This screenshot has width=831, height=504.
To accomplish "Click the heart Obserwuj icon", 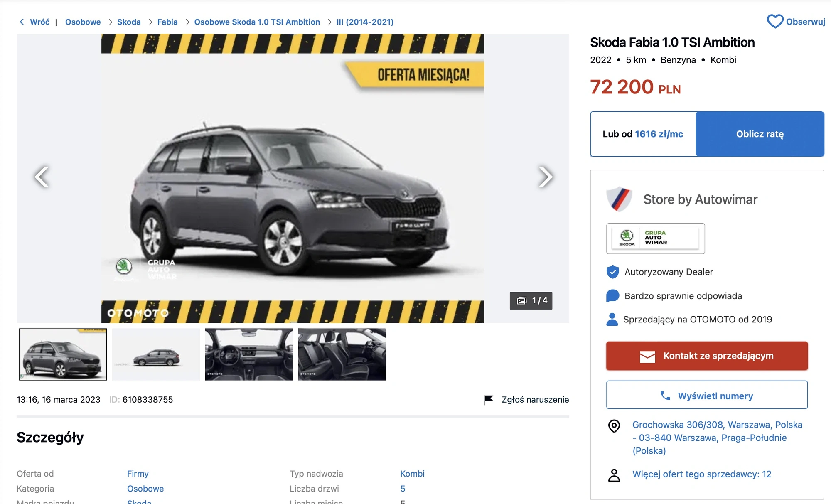I will [x=775, y=21].
